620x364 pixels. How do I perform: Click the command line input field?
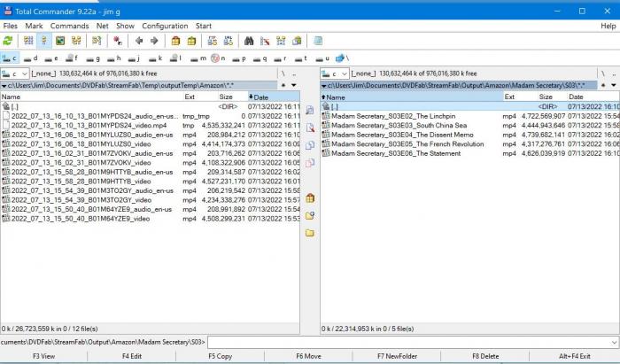412,341
